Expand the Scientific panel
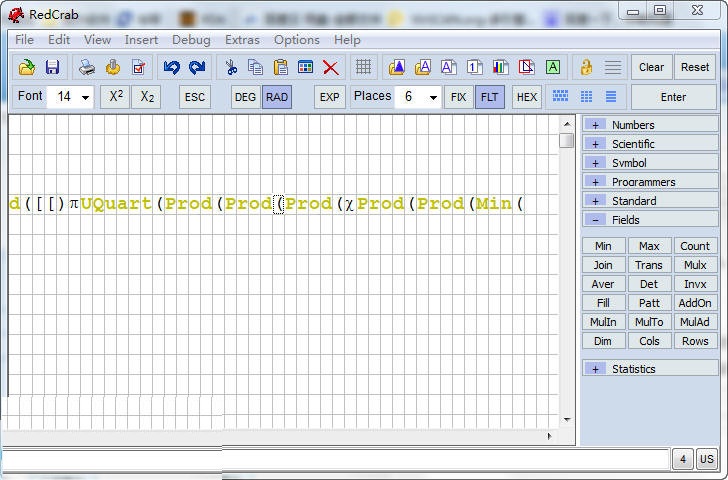 pos(650,143)
